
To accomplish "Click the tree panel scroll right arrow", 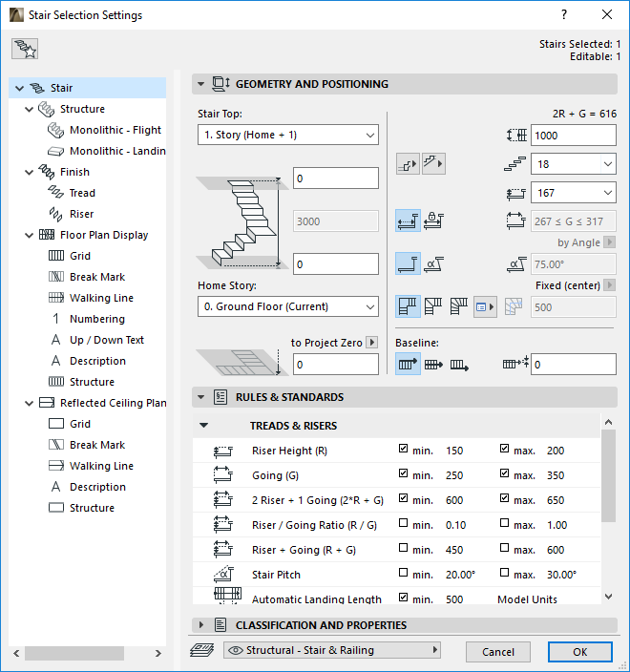I will [158, 653].
